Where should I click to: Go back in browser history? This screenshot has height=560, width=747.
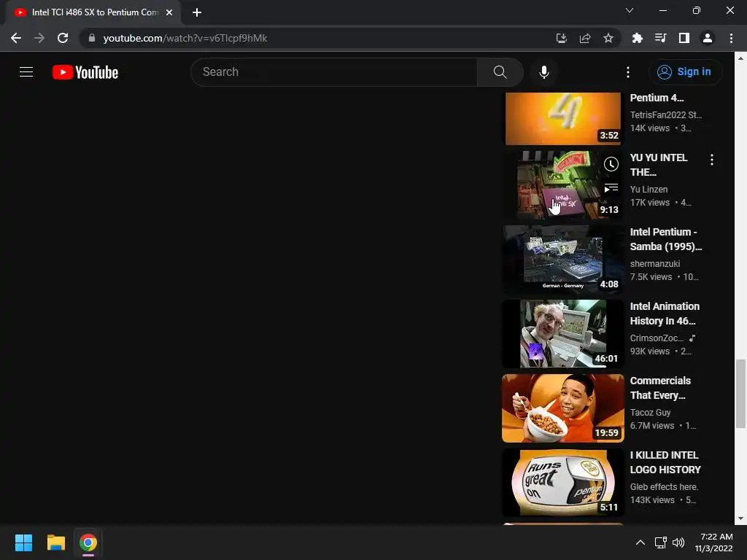[16, 38]
